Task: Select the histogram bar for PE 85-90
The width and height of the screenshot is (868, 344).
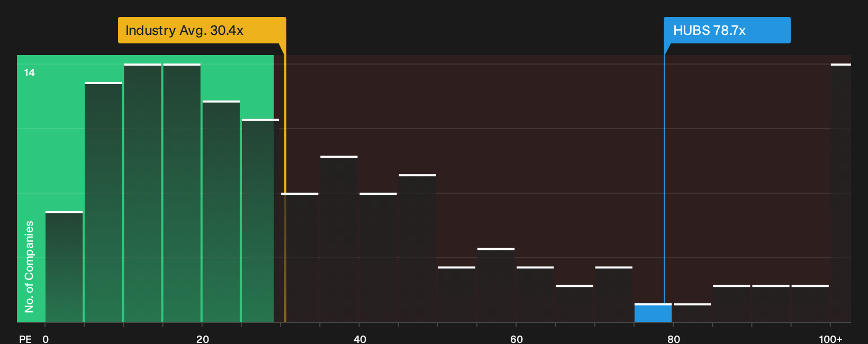Action: coord(731,303)
